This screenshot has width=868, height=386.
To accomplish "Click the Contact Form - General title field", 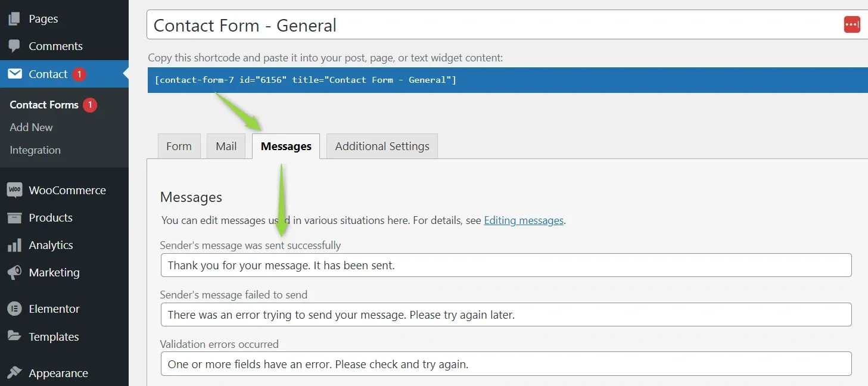I will (x=507, y=25).
